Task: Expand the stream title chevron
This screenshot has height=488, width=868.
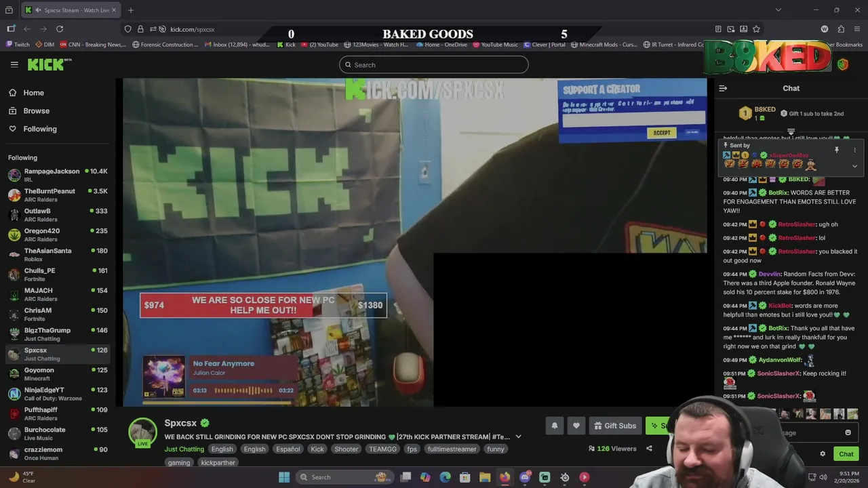Action: 518,437
